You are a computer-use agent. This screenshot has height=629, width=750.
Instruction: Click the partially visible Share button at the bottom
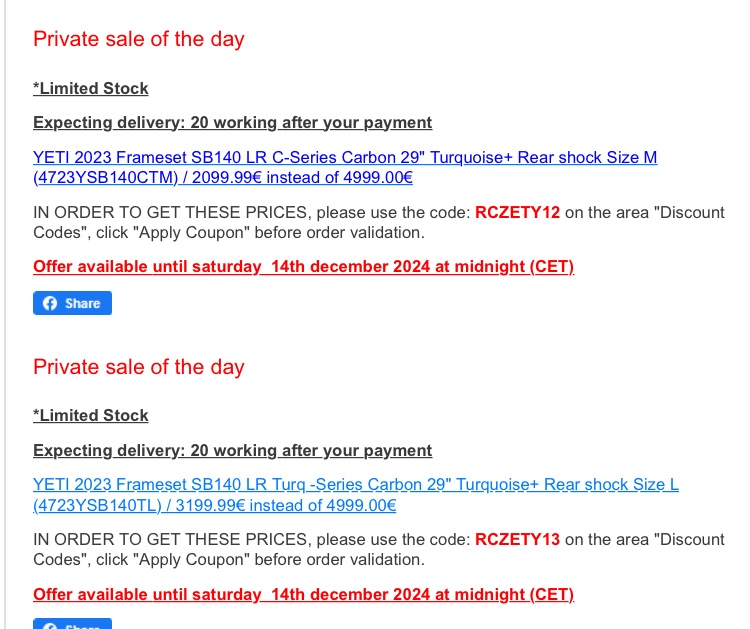(x=72, y=624)
